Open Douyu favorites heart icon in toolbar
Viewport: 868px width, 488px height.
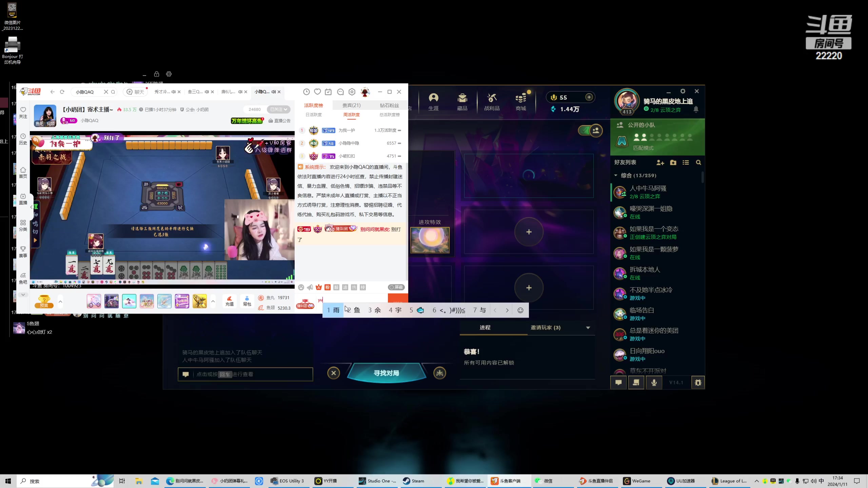coord(317,92)
